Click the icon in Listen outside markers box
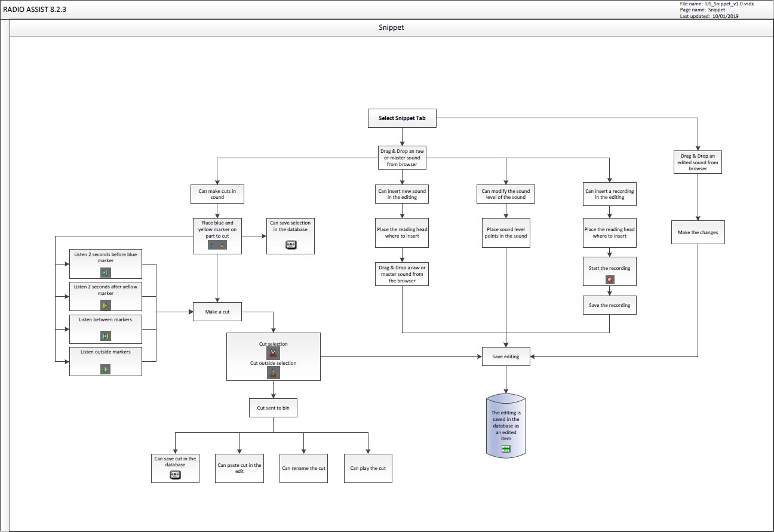 [x=105, y=370]
